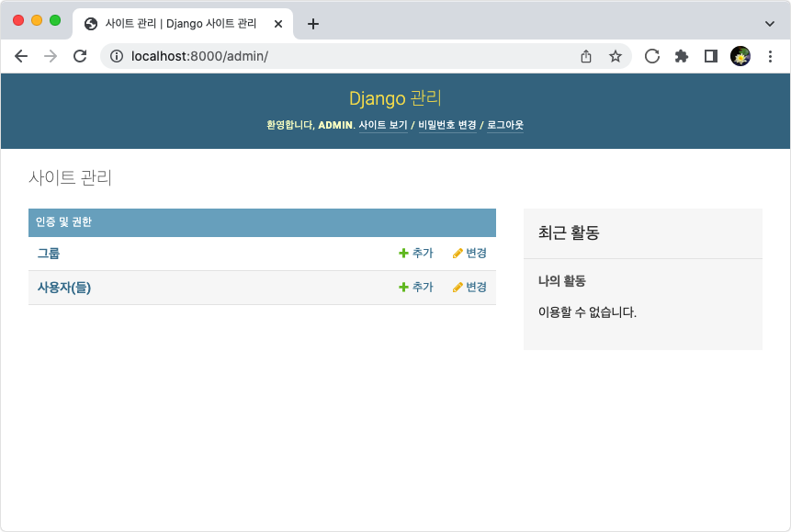Click 변경 in the 사용자(들) row
This screenshot has height=532, width=791.
469,288
